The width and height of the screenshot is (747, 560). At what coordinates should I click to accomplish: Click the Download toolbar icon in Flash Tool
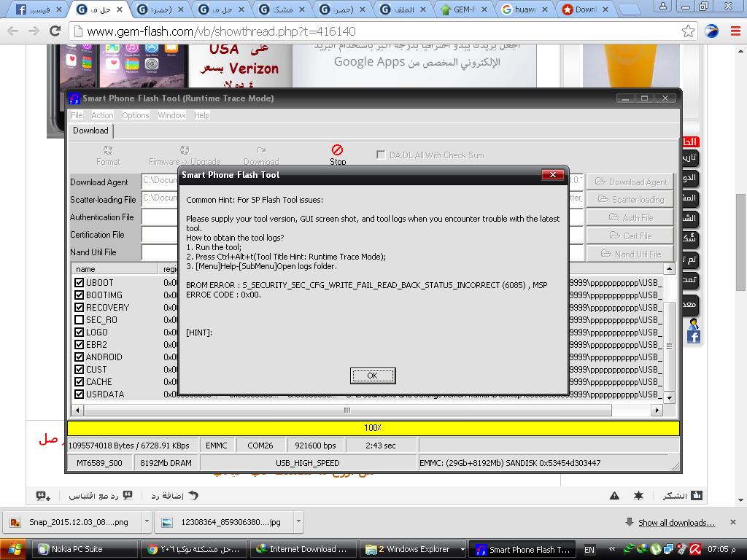point(261,150)
